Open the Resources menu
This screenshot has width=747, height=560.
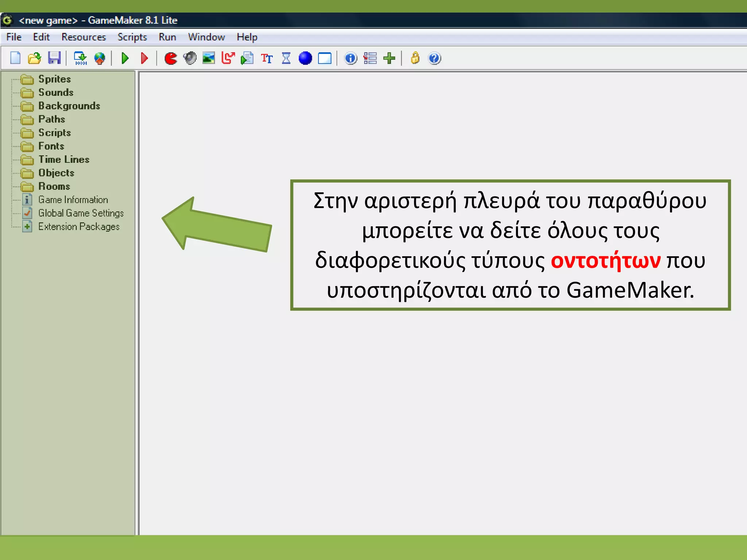coord(84,37)
